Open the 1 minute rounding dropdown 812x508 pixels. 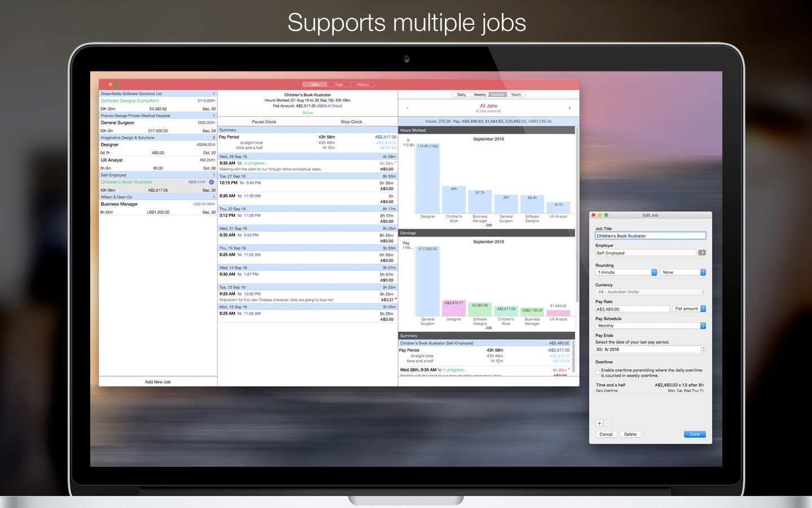[x=626, y=273]
